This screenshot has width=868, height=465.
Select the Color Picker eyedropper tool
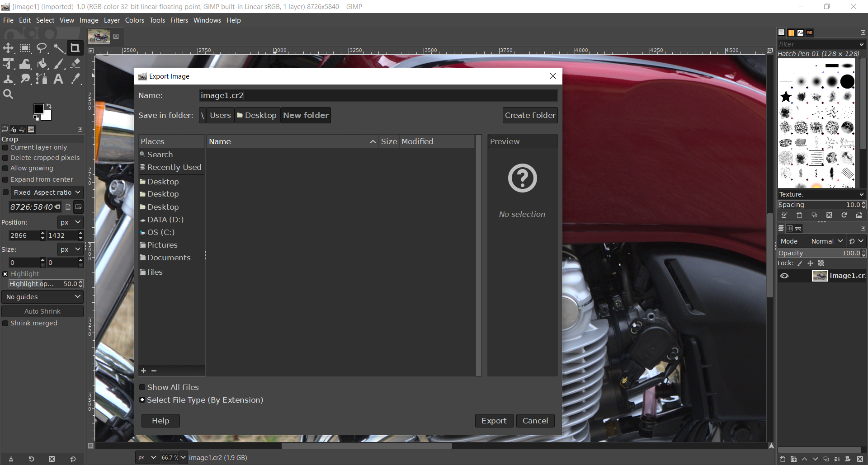coord(75,79)
